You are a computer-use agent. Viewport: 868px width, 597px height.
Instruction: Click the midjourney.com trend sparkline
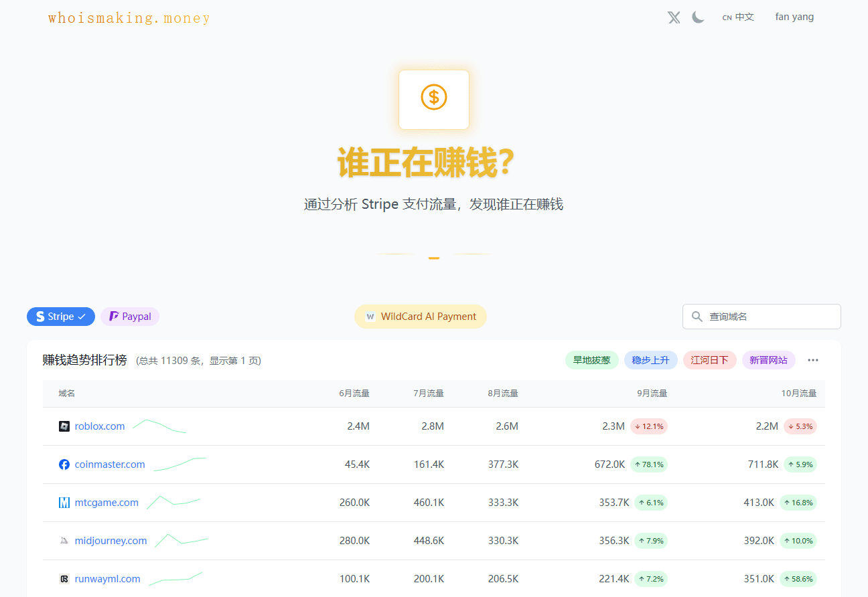click(x=182, y=541)
